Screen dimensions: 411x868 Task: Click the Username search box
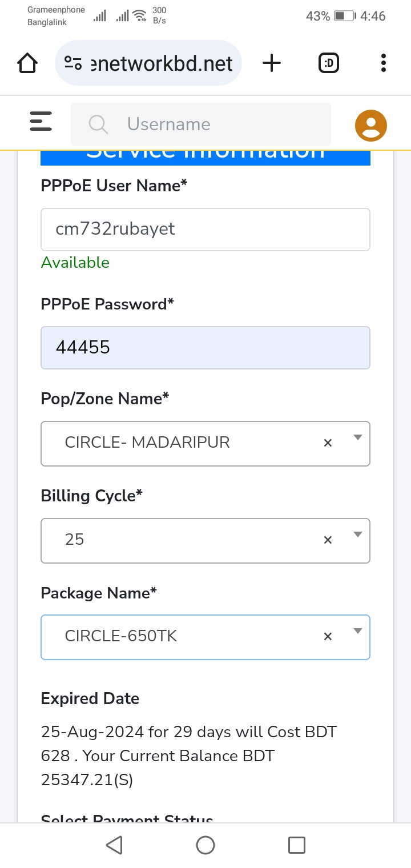click(x=201, y=124)
